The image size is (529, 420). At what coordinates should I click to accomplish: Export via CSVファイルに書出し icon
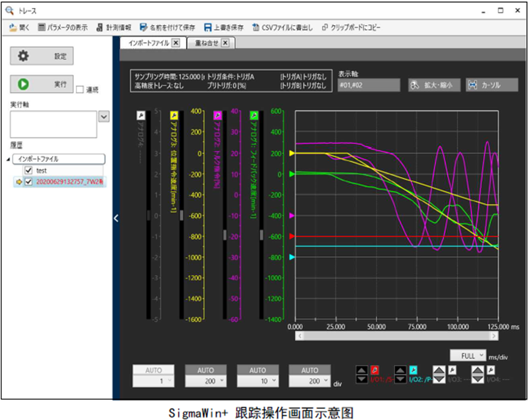tap(256, 28)
